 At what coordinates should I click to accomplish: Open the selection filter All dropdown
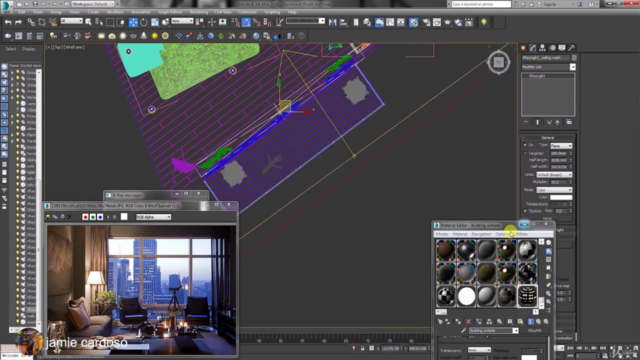71,21
